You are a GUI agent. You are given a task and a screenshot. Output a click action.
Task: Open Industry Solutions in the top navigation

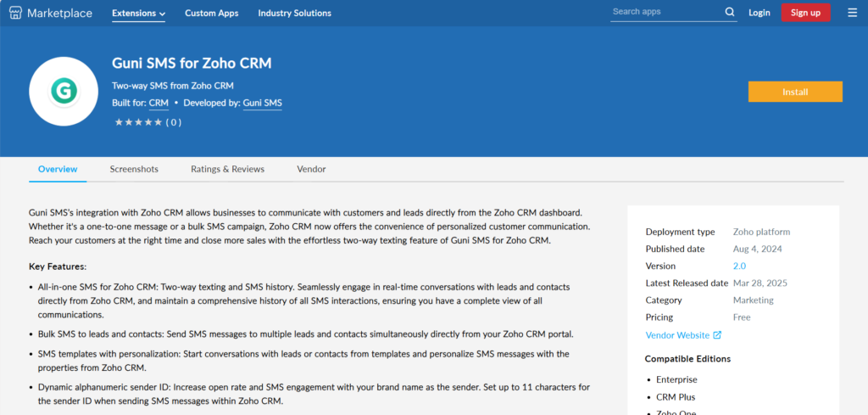pyautogui.click(x=294, y=14)
